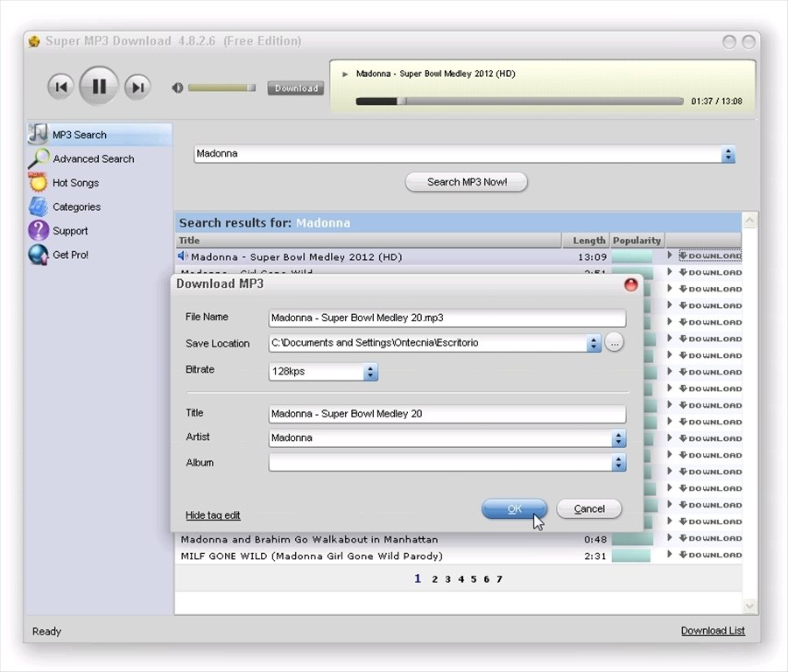
Task: Click the speaker icon of the playing result
Action: coord(183,256)
